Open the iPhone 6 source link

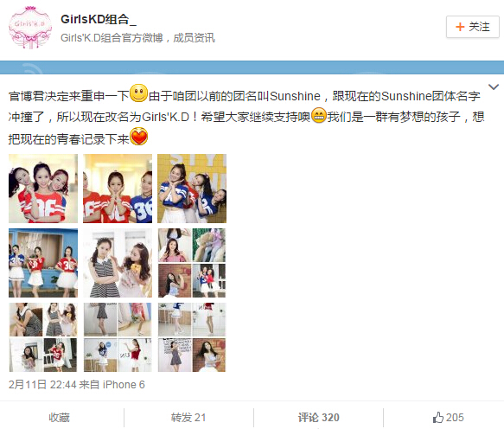point(124,385)
